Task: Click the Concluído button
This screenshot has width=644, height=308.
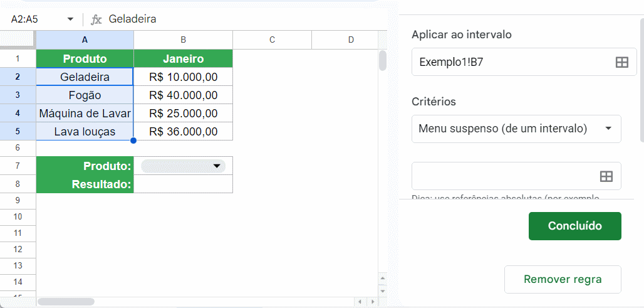Action: tap(574, 226)
